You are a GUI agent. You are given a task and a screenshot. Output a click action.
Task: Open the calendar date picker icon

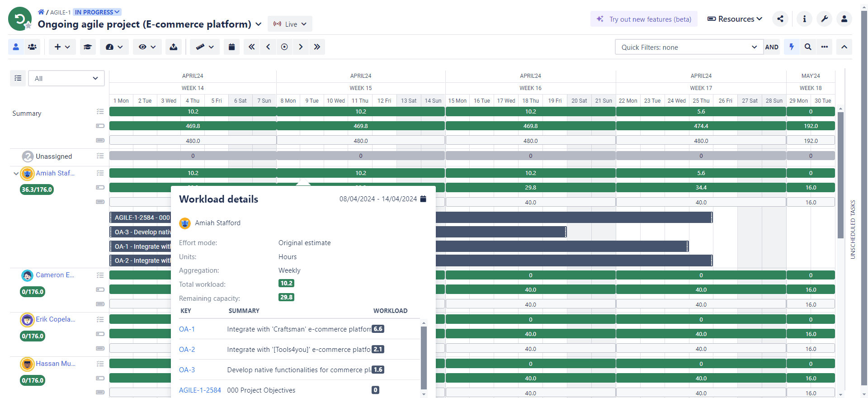pyautogui.click(x=231, y=47)
